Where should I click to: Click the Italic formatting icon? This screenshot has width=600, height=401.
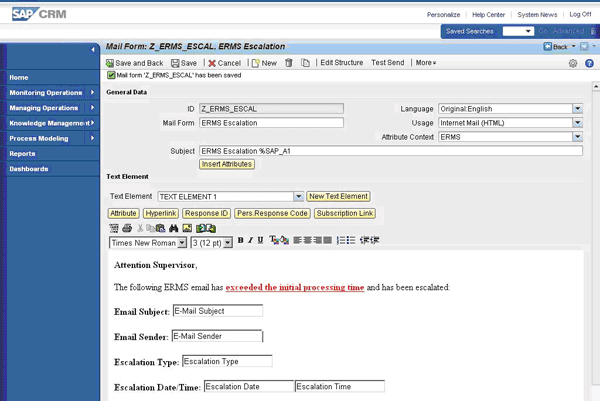[251, 241]
